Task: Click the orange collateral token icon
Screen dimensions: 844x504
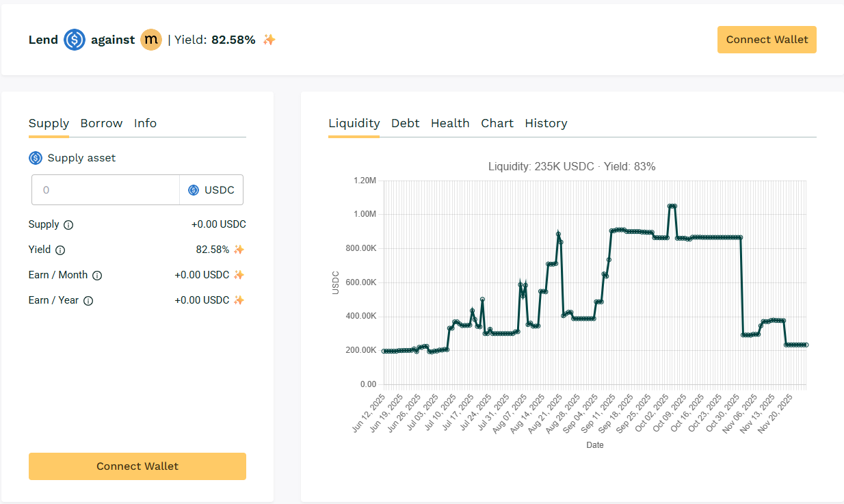Action: click(150, 40)
